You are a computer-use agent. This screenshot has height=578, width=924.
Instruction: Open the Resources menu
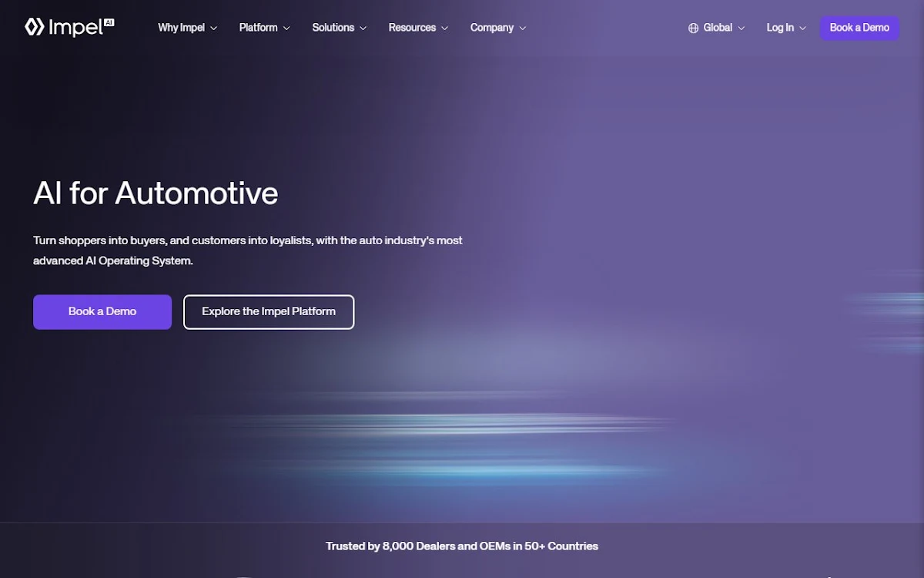[x=418, y=28]
